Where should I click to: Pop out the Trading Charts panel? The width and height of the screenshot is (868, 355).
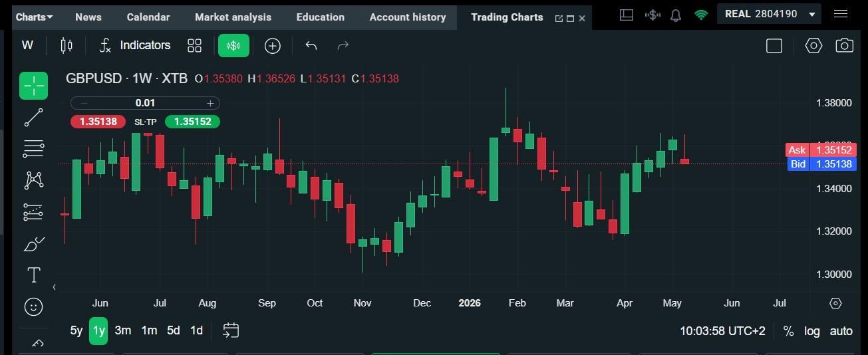[x=559, y=19]
